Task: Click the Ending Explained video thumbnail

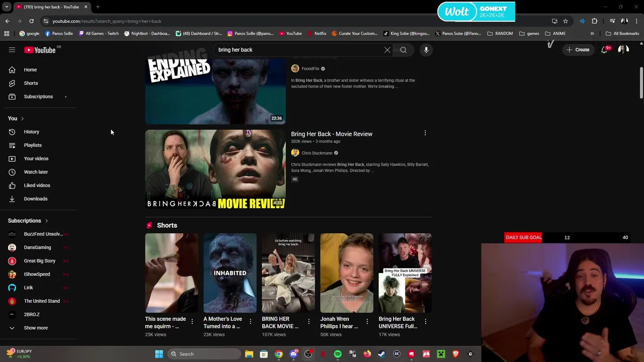Action: click(x=215, y=90)
